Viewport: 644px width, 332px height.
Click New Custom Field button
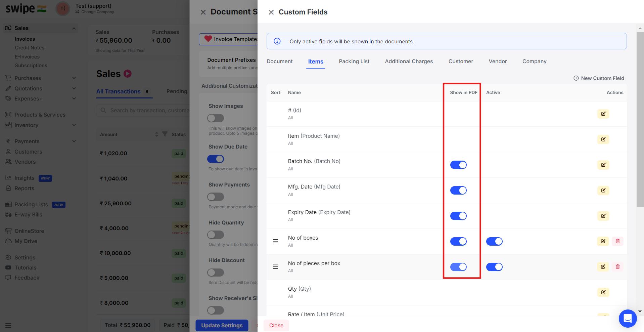599,78
